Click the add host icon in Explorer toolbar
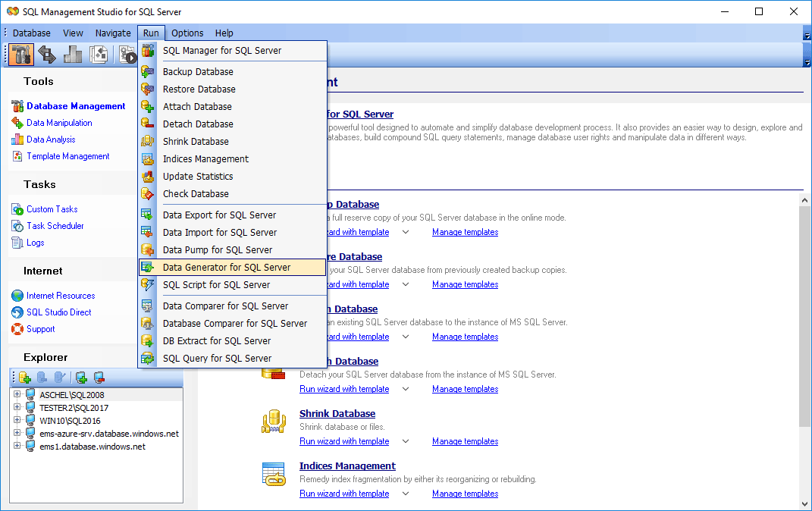The width and height of the screenshot is (812, 511). click(81, 378)
